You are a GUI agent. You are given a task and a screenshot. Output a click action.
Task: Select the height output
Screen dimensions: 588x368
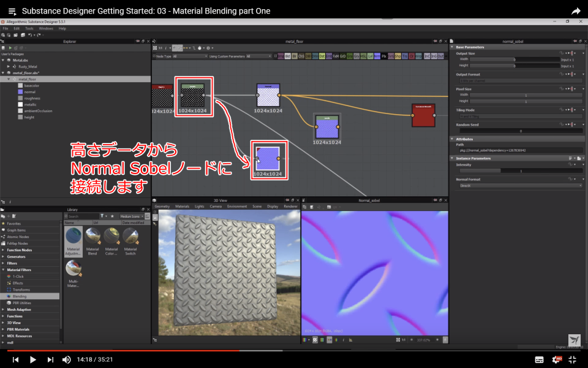pyautogui.click(x=29, y=118)
